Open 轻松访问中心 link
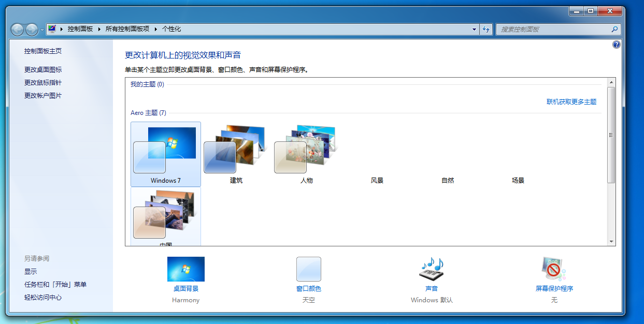Viewport: 644px width, 324px height. point(43,298)
